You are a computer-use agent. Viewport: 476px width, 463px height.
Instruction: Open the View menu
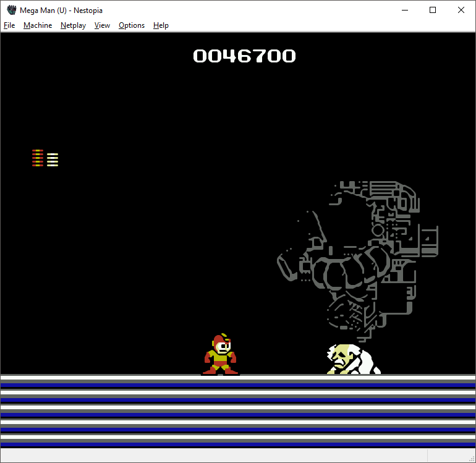coord(102,25)
